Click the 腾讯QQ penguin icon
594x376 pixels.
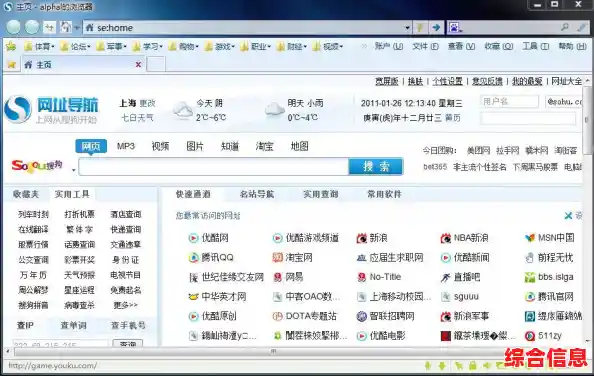point(193,258)
